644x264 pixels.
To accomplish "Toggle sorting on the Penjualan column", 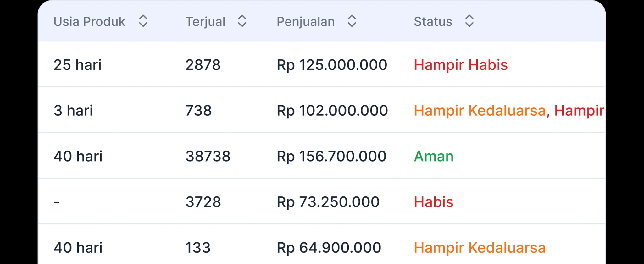I will 352,21.
